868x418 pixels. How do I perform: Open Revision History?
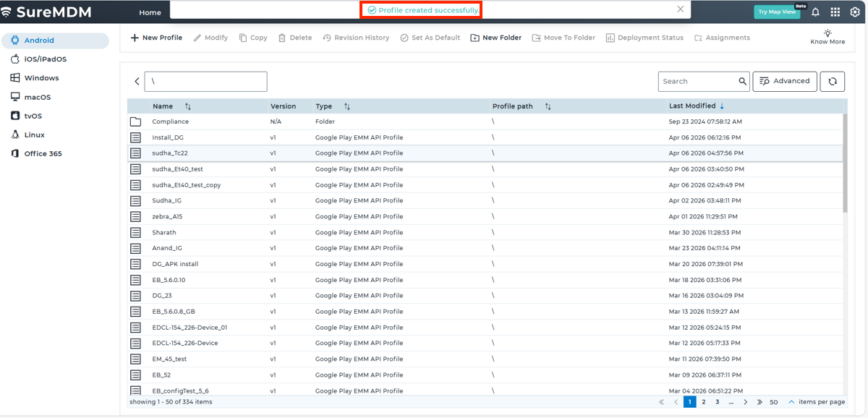pos(356,38)
